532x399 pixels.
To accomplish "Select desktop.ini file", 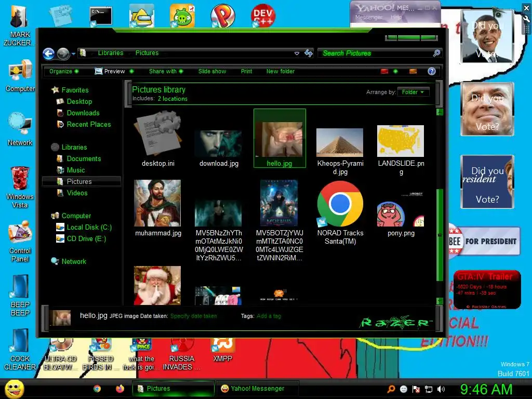I will [158, 139].
